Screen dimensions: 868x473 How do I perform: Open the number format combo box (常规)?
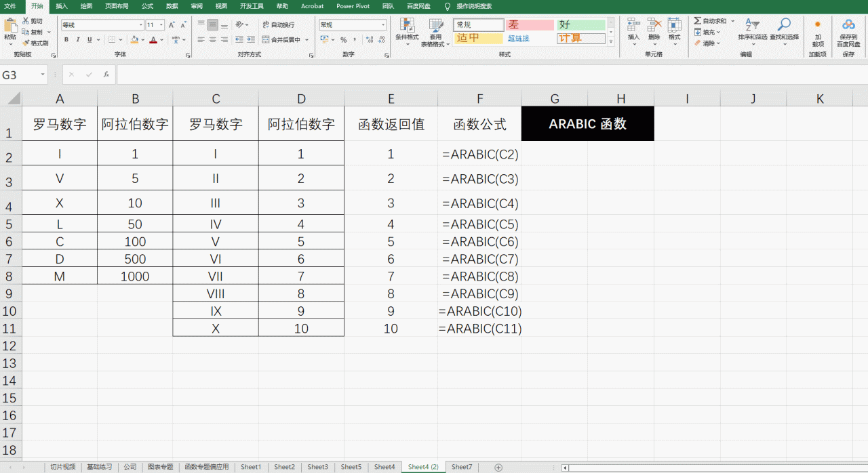click(x=353, y=25)
